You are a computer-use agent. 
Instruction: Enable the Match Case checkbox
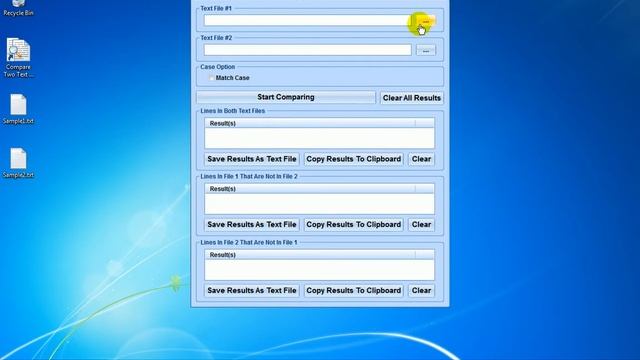click(x=211, y=78)
